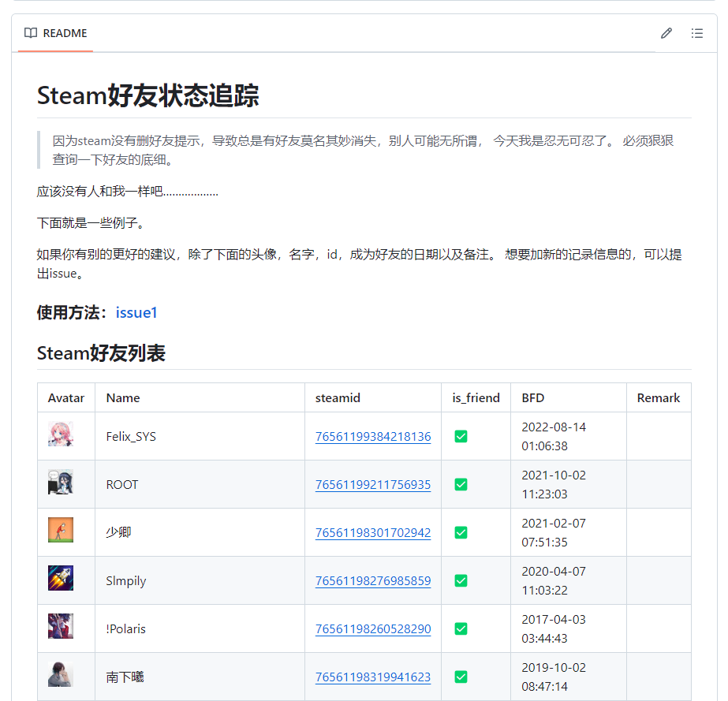Click Felix_SYS avatar image
Screen dimensions: 728x701
(x=61, y=434)
